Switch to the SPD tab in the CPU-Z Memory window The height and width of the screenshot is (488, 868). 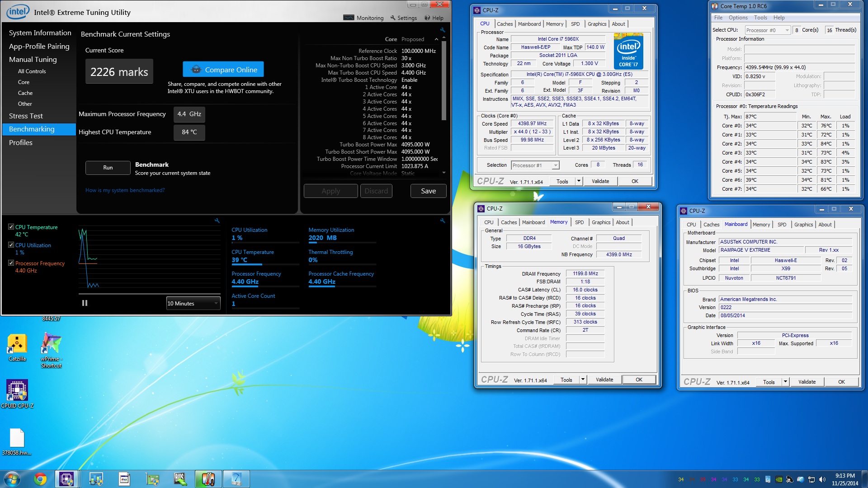[x=579, y=222]
